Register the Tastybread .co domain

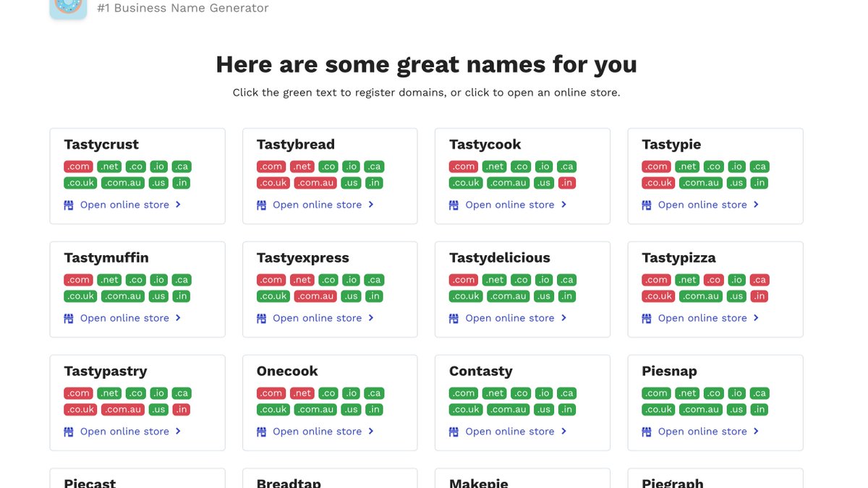[328, 166]
